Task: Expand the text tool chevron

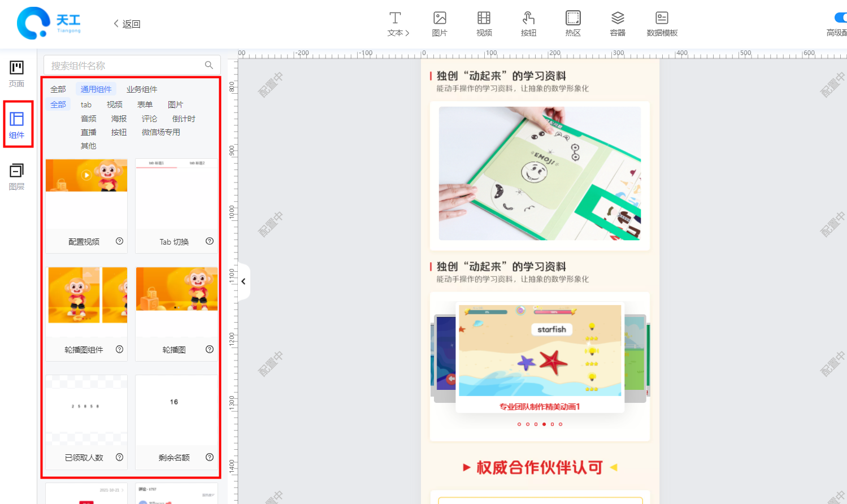Action: tap(407, 33)
